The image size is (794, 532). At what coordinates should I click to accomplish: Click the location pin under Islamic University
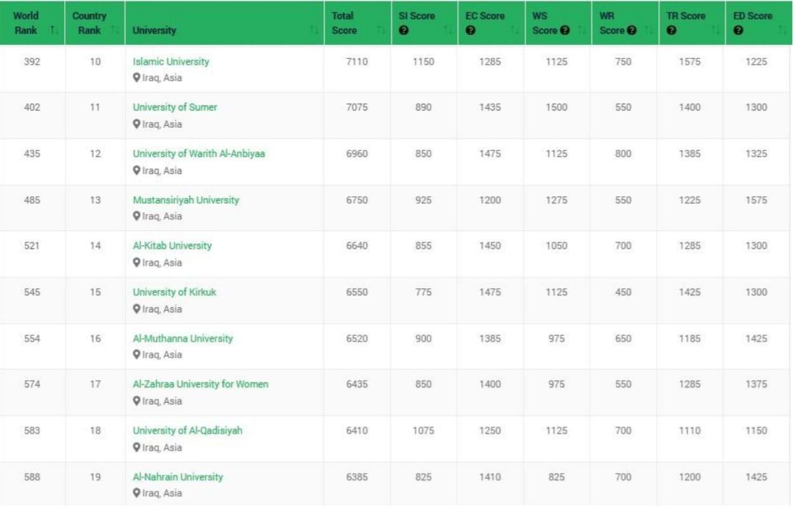click(x=136, y=78)
